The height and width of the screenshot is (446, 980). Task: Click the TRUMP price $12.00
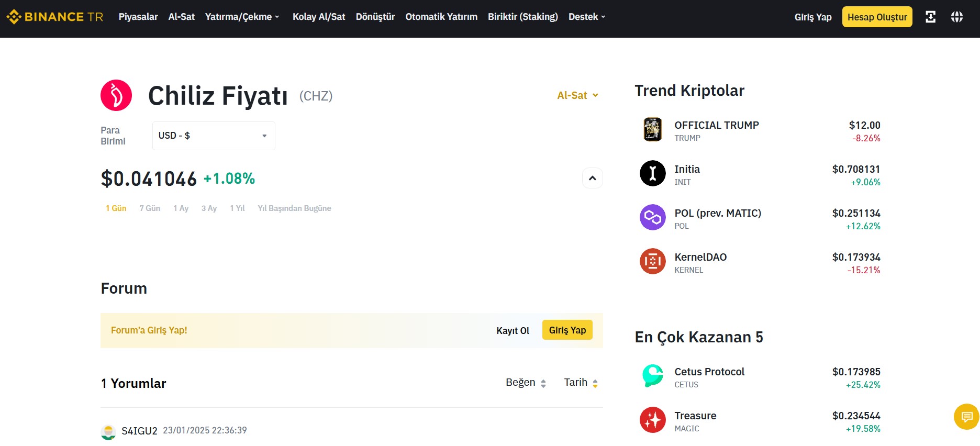(x=865, y=125)
